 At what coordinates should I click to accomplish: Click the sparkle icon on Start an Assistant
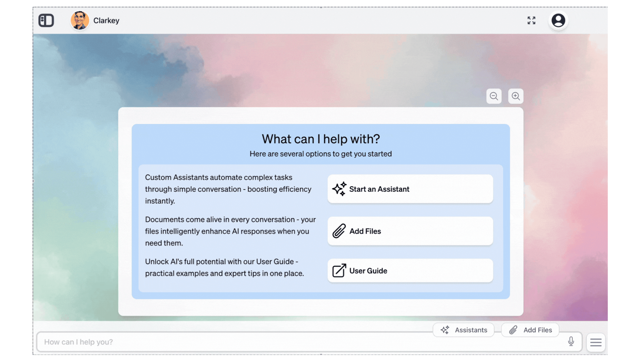coord(340,189)
